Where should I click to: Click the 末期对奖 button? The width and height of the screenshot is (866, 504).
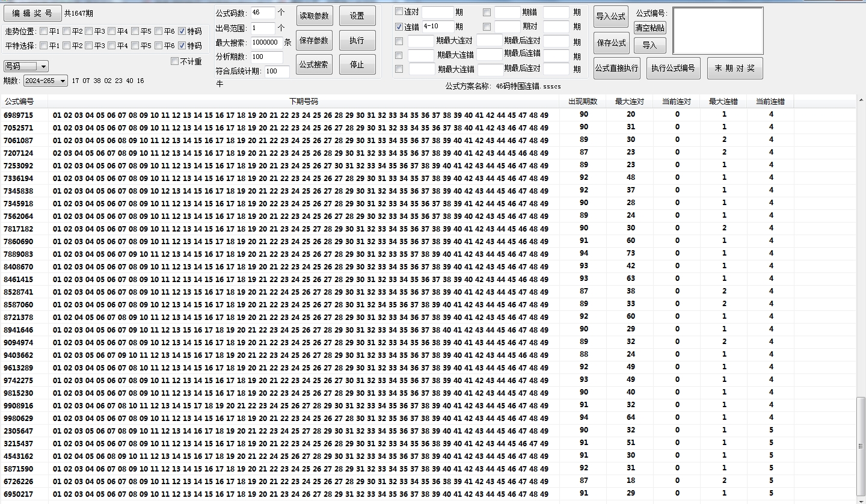734,68
